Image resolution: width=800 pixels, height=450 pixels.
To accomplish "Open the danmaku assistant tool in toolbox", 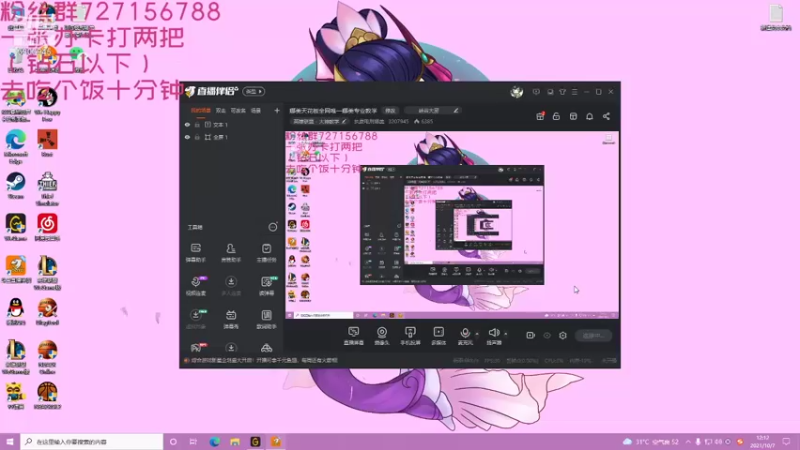I will pyautogui.click(x=195, y=253).
